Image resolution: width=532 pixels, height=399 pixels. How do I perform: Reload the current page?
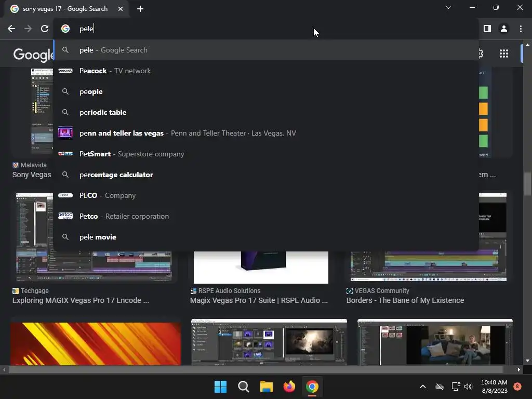point(45,29)
